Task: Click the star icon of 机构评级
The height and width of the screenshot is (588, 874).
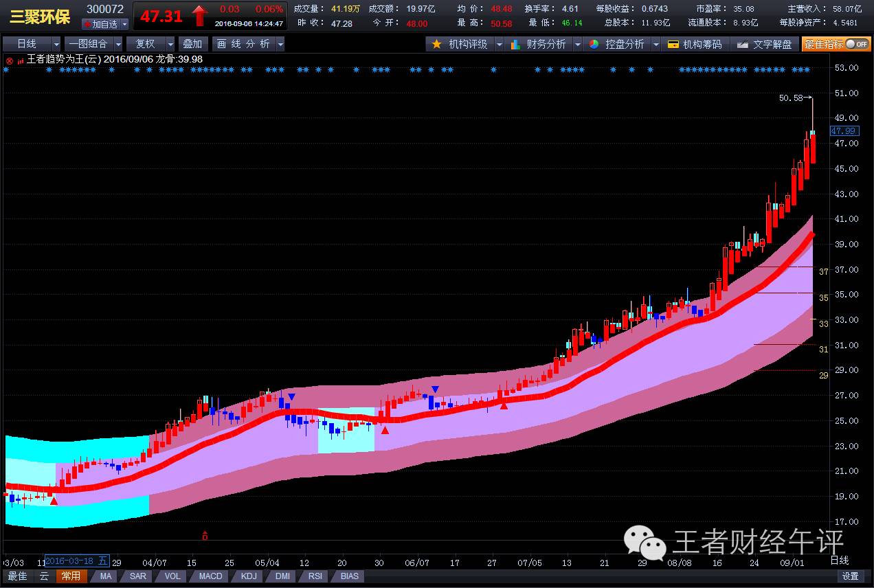Action: pos(437,44)
